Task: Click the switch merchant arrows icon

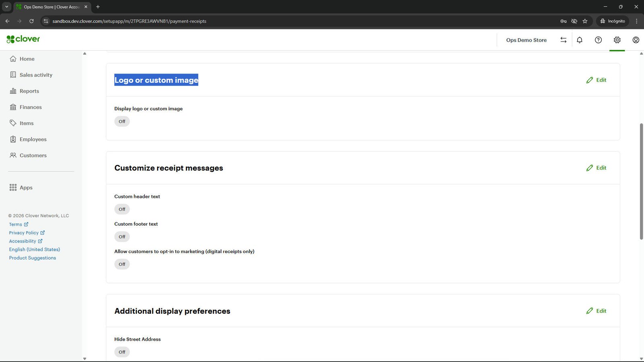Action: 563,40
